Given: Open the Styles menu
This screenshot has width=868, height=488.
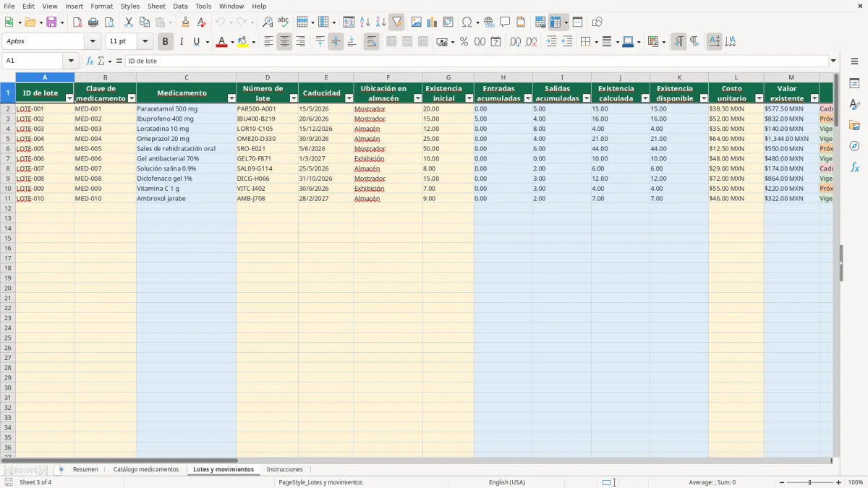Looking at the screenshot, I should pos(130,6).
